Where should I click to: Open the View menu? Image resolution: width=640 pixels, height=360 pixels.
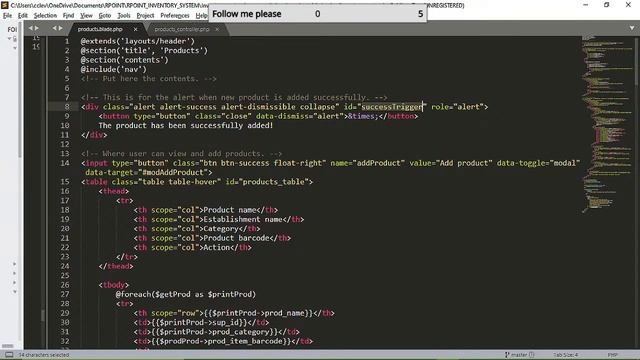tap(86, 16)
